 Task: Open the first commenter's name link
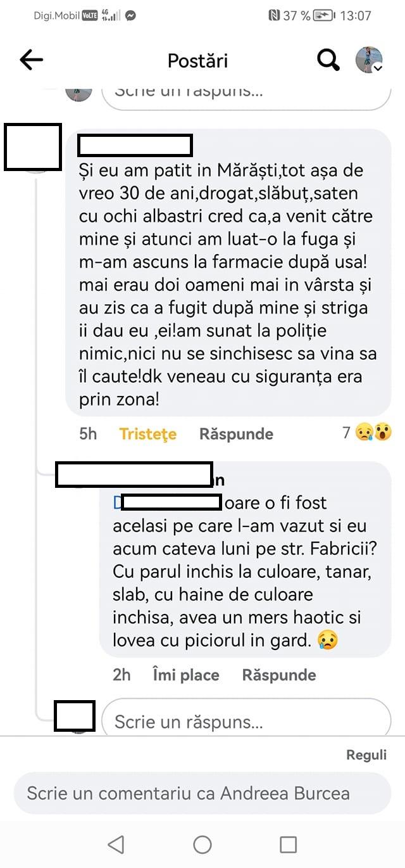[135, 145]
